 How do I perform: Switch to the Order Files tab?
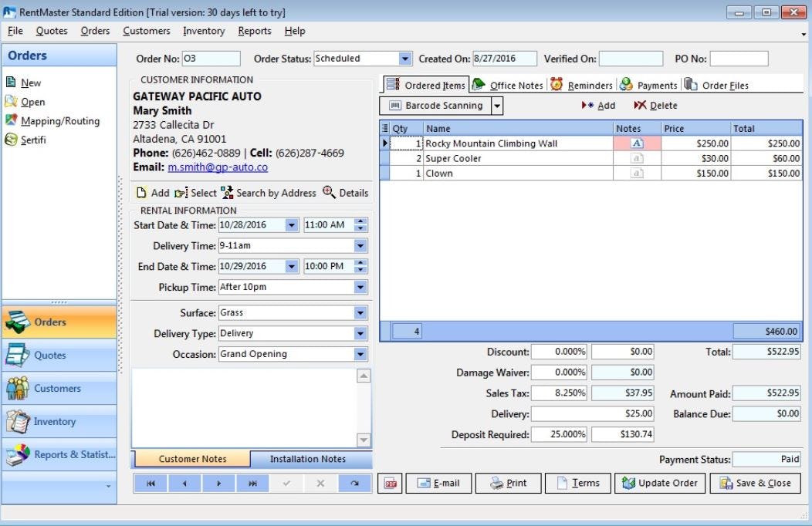[716, 85]
